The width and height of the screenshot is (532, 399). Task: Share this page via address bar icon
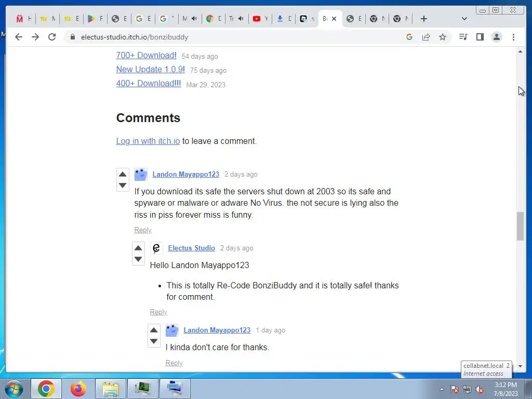pyautogui.click(x=426, y=37)
